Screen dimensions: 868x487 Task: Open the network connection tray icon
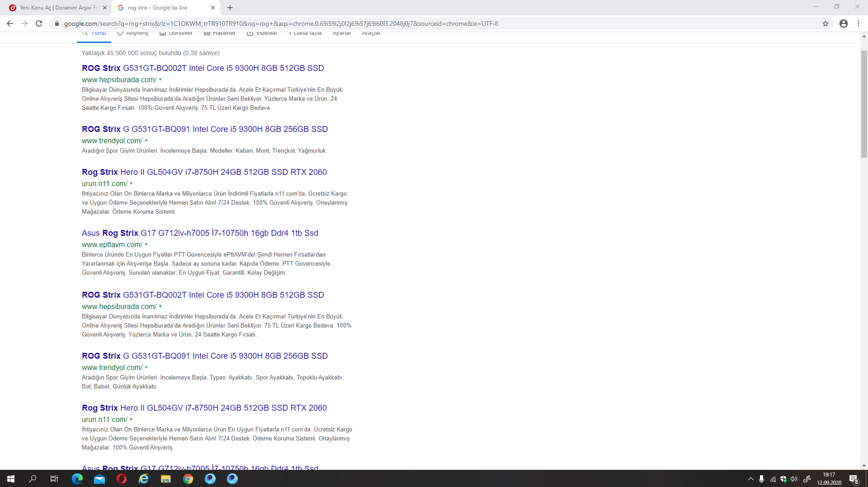pos(773,479)
